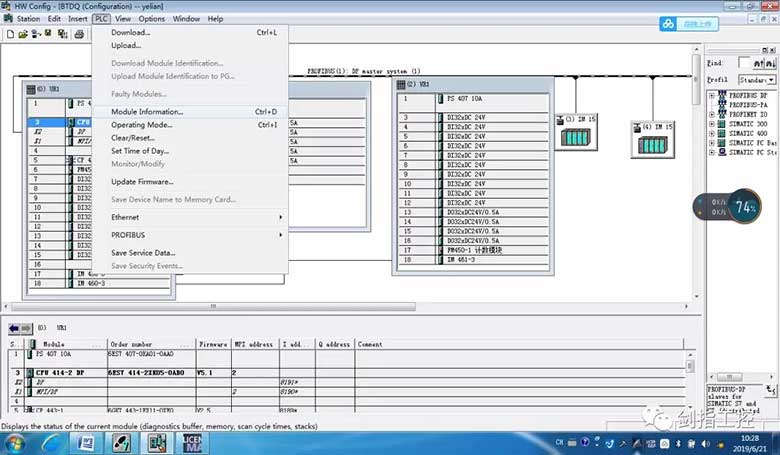Click the Open ONLINE toolbar icon
The width and height of the screenshot is (780, 455).
tap(36, 34)
